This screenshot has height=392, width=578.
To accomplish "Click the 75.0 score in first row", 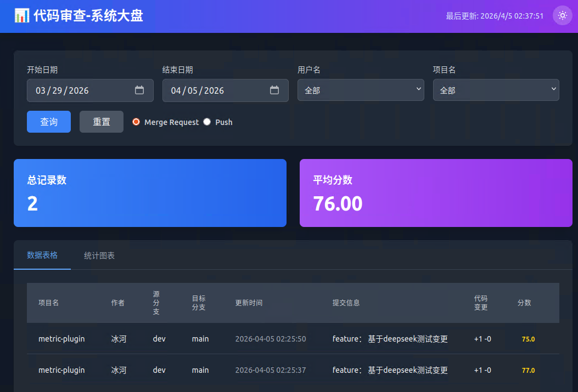I will [528, 339].
